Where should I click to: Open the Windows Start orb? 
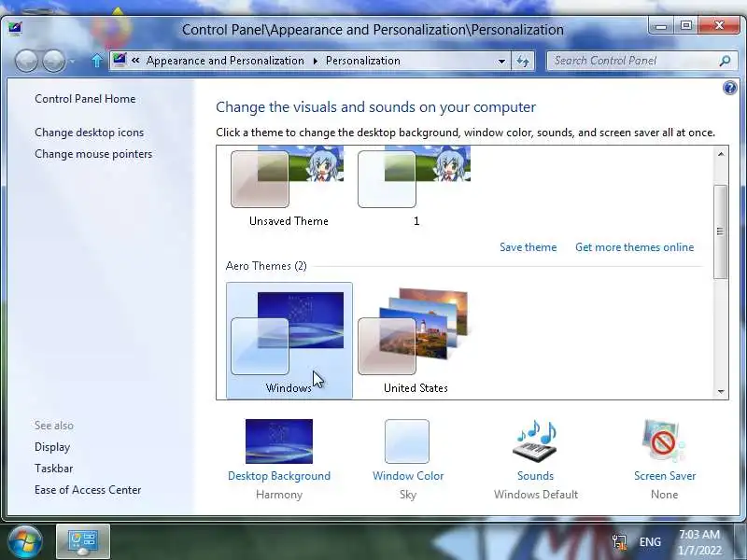click(x=24, y=541)
